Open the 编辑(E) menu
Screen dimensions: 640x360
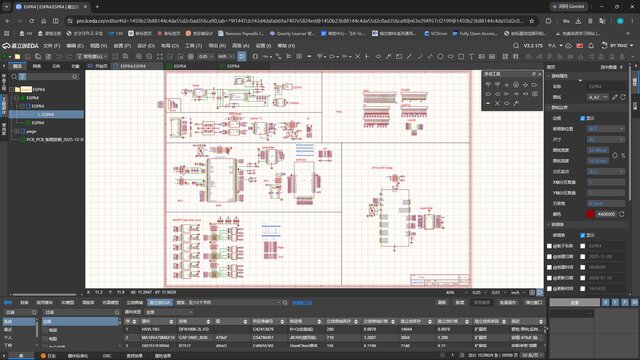point(75,46)
